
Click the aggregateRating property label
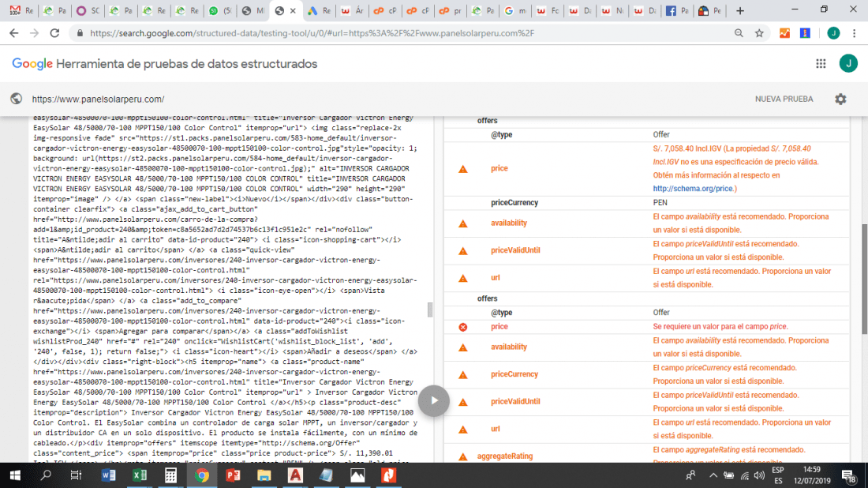click(505, 456)
